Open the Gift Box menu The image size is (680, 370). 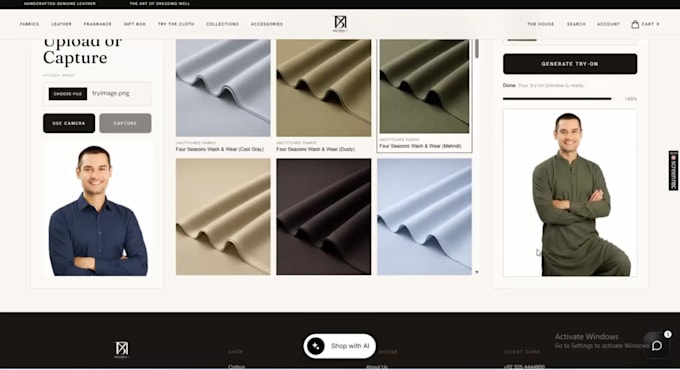(135, 24)
